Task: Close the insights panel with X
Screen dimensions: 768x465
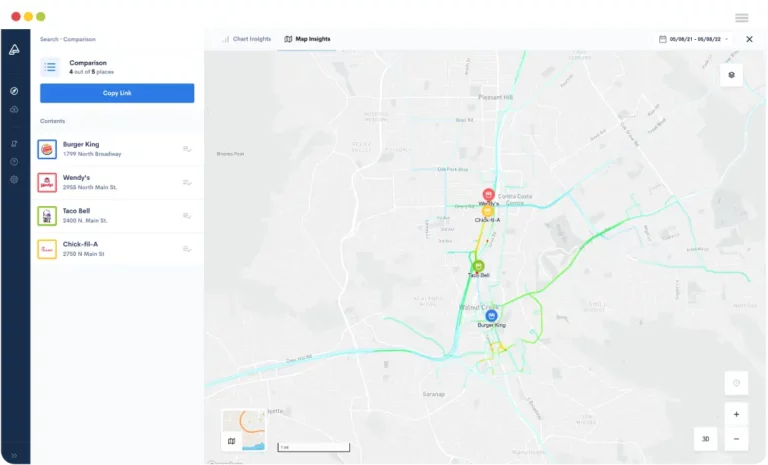Action: [x=749, y=39]
